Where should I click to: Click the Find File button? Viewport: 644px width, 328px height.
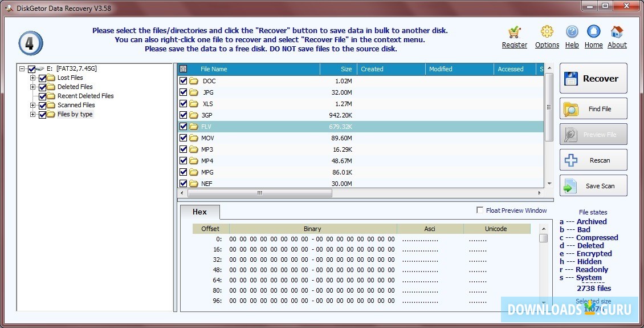(x=593, y=109)
